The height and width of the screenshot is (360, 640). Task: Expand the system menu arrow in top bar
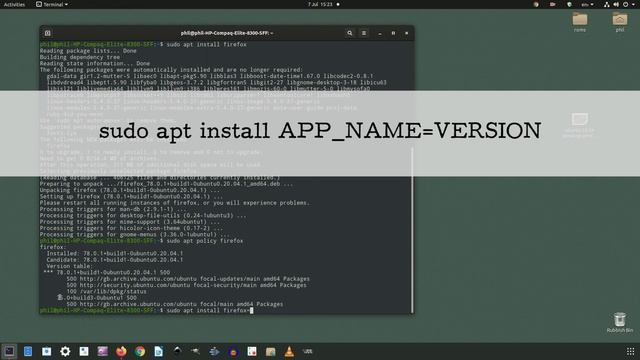(x=633, y=4)
